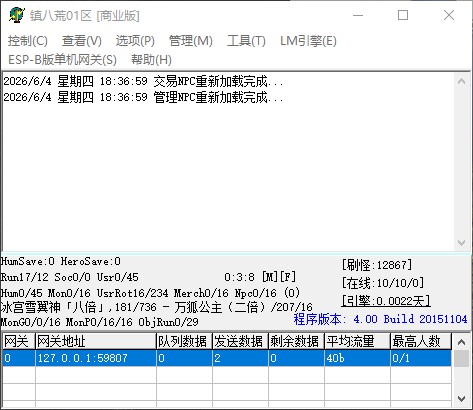Click the MonG0/0/16 MonP0/16/16 status line

[99, 322]
